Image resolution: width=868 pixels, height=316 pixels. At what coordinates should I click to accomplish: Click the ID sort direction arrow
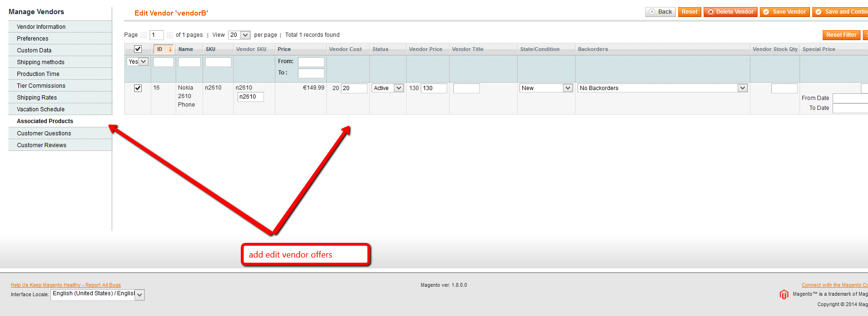(170, 49)
